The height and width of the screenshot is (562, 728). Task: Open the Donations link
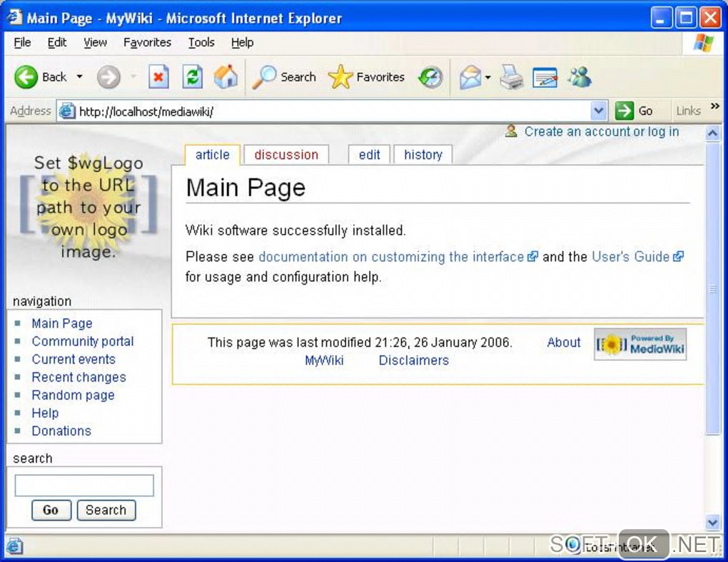pyautogui.click(x=61, y=431)
